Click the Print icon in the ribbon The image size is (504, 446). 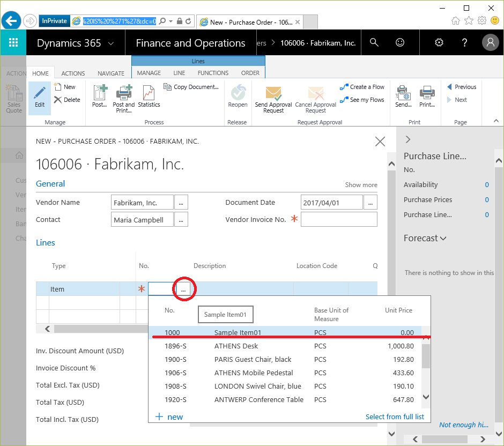tap(427, 96)
